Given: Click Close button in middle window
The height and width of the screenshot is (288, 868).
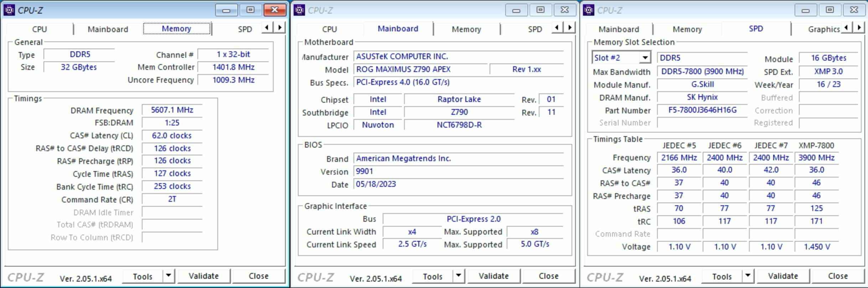Looking at the screenshot, I should tap(548, 276).
